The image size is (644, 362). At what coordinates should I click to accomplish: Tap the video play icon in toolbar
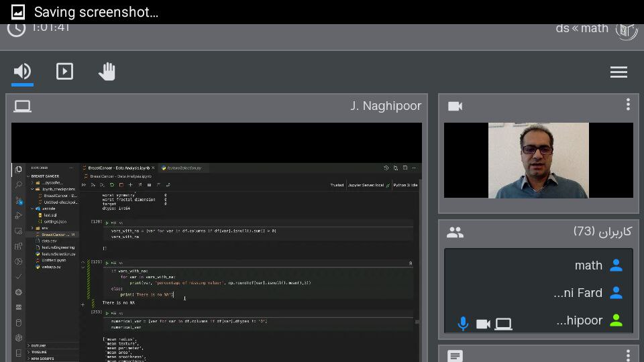coord(64,71)
